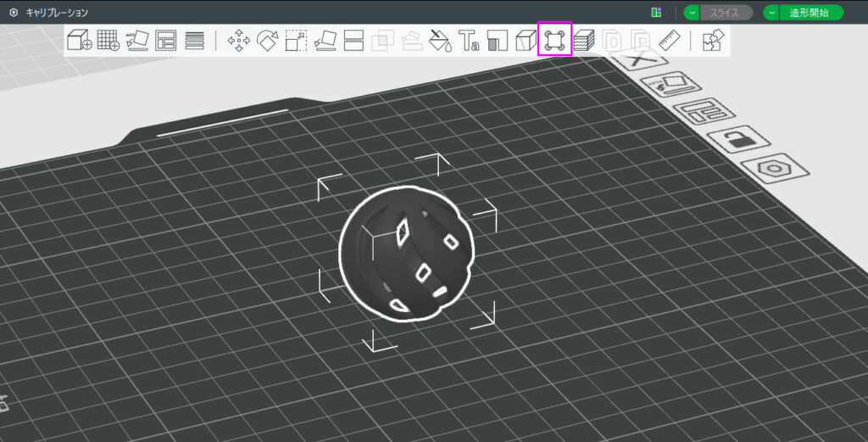Add a new plate with grid-plus icon
The height and width of the screenshot is (442, 868).
point(108,40)
